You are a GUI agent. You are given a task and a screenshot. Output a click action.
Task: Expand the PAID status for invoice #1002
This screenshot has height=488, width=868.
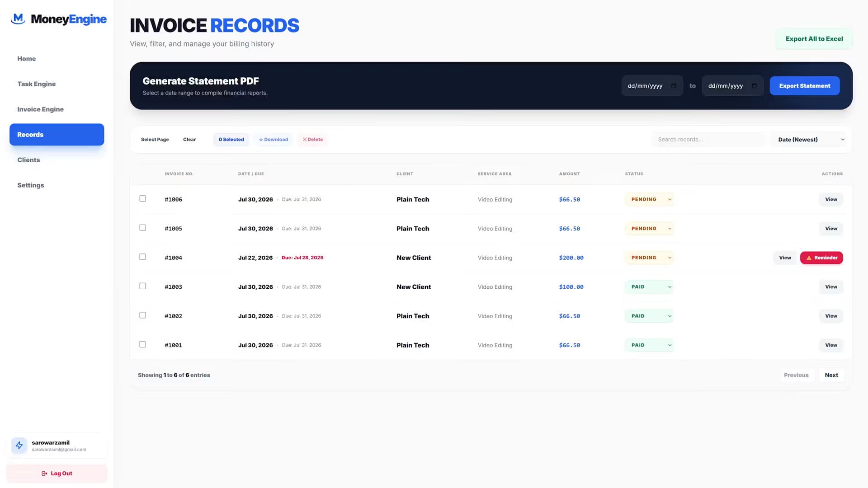click(649, 316)
